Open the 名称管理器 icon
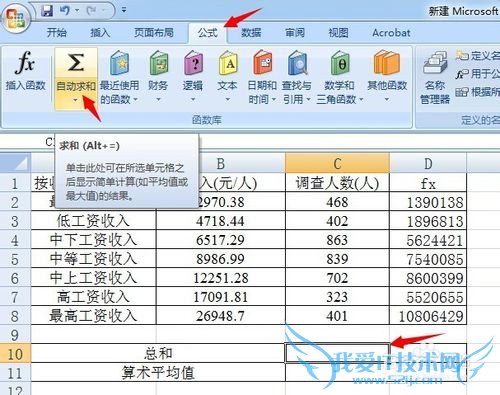 pyautogui.click(x=435, y=63)
